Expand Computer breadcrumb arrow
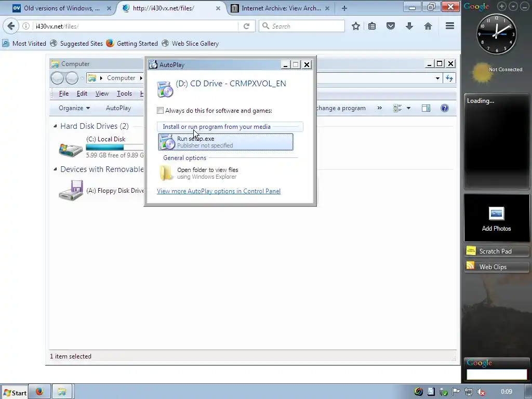The image size is (532, 399). (141, 78)
